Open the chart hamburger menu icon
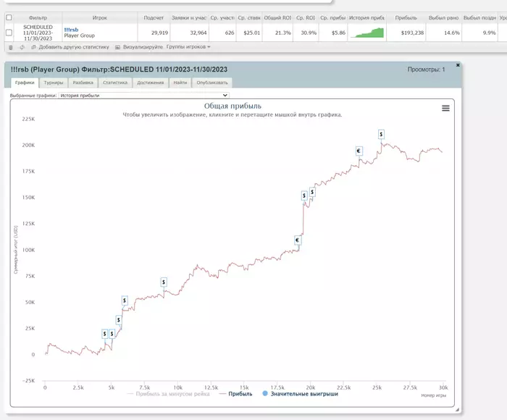 (x=445, y=109)
